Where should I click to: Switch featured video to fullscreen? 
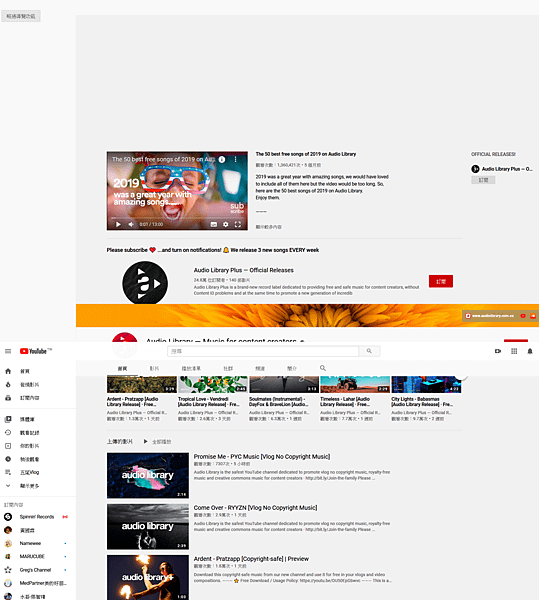[x=238, y=224]
